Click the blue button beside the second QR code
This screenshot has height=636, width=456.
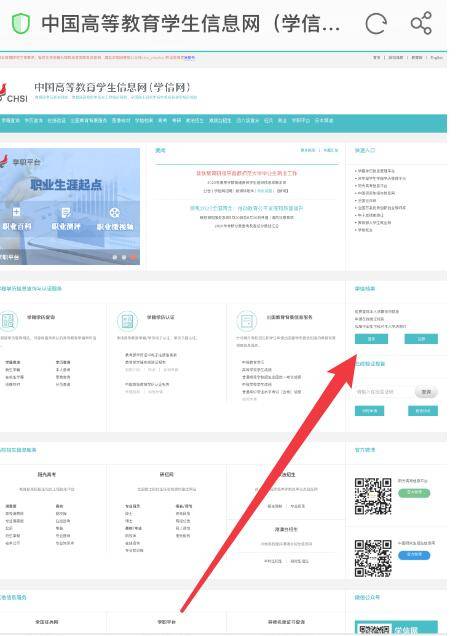(x=414, y=555)
